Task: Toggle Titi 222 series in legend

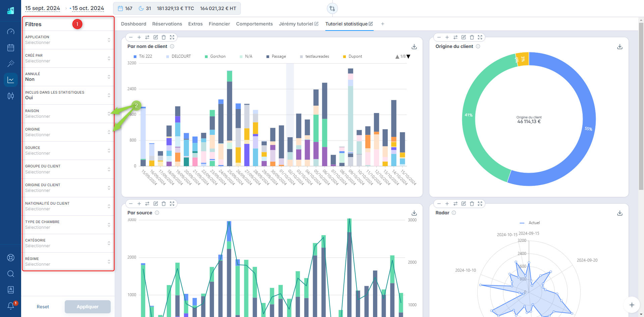Action: (143, 56)
